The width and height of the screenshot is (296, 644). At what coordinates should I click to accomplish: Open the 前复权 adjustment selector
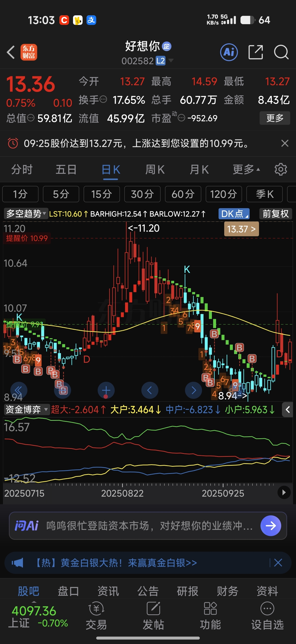coord(276,214)
